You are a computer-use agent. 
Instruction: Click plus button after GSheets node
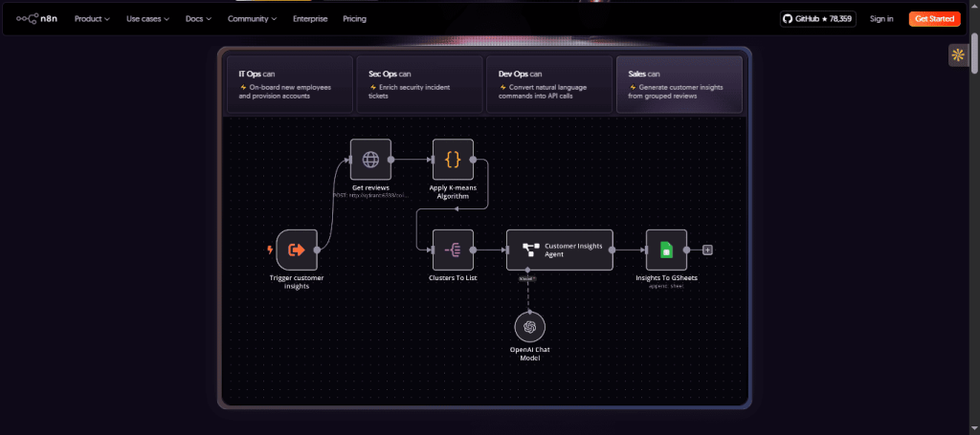[707, 250]
